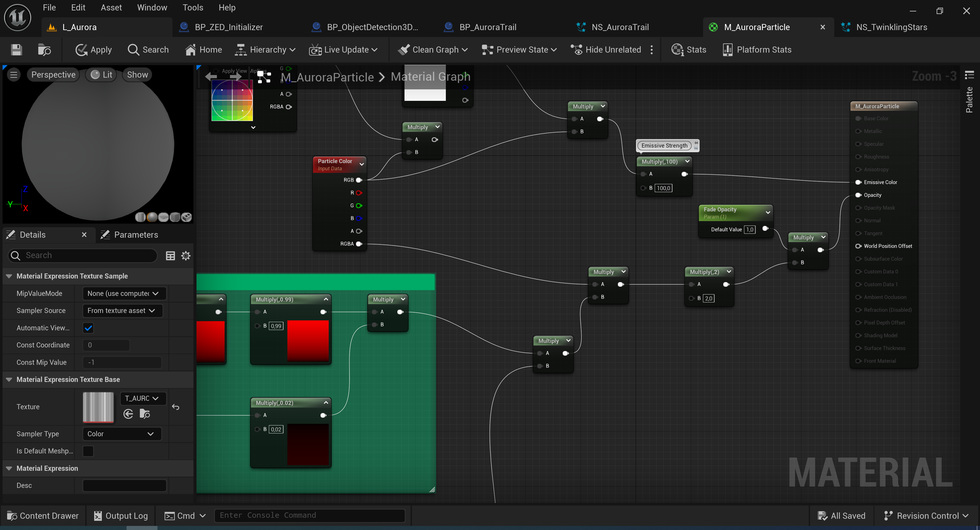Check the Is Default Meshpaint checkbox
The image size is (980, 530).
coord(88,451)
